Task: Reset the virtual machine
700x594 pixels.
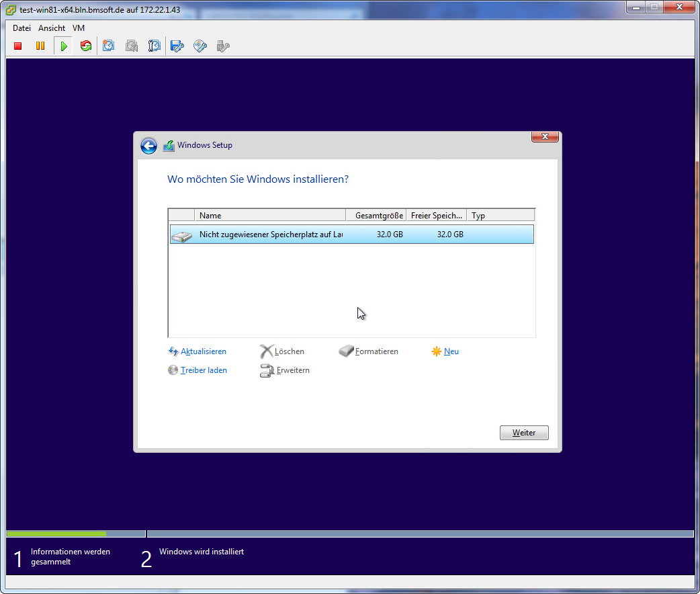Action: pos(86,46)
